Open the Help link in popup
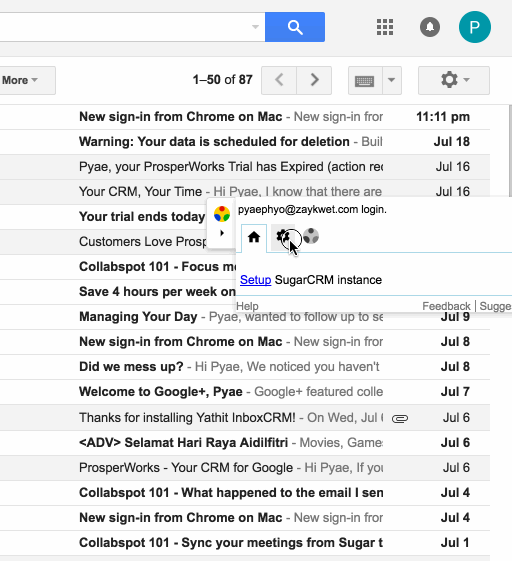The image size is (512, 561). [247, 306]
